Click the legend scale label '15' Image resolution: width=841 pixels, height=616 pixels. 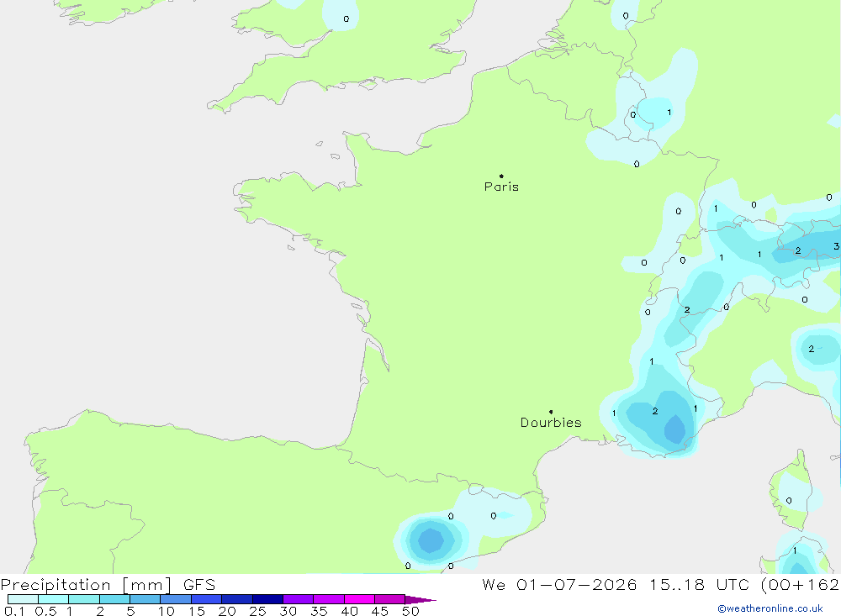[x=197, y=611]
